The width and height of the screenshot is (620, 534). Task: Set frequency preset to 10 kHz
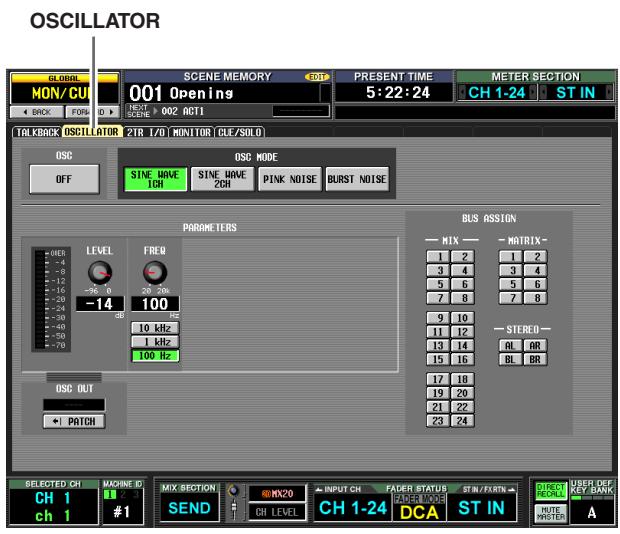155,328
